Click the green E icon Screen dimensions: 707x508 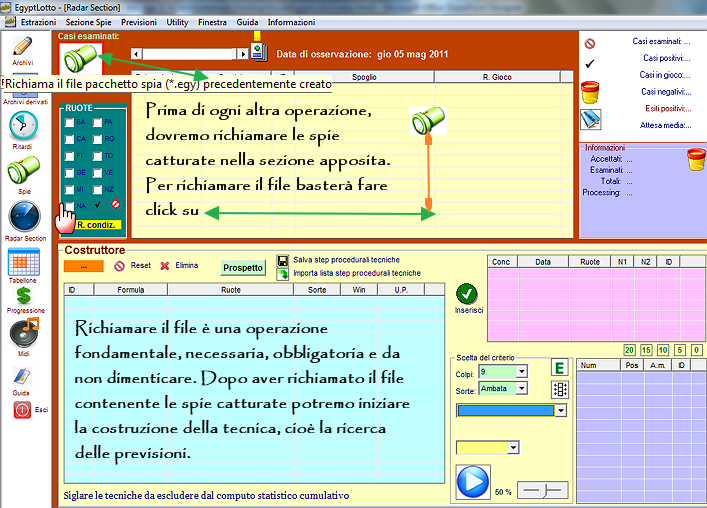pos(560,368)
